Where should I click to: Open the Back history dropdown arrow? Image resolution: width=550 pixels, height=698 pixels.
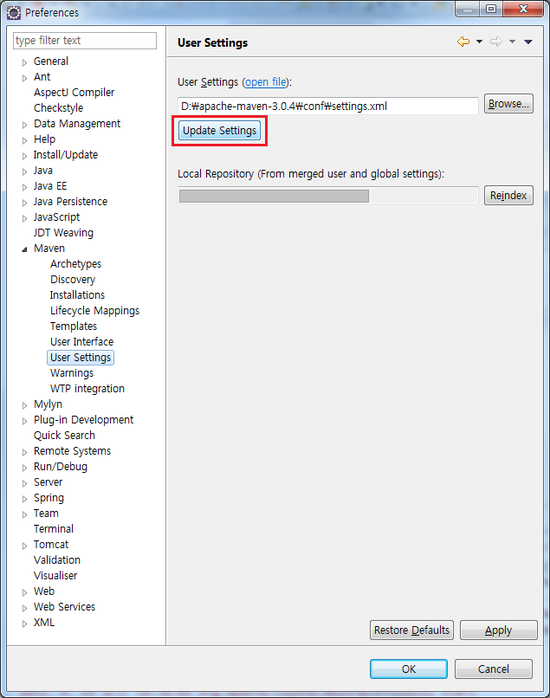coord(479,42)
